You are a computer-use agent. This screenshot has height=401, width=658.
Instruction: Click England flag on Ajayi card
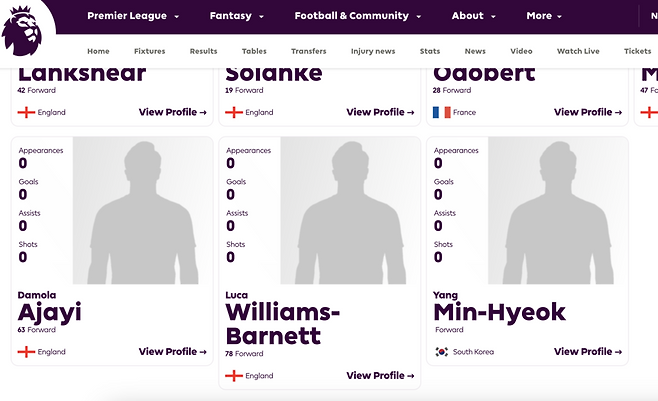pyautogui.click(x=26, y=352)
